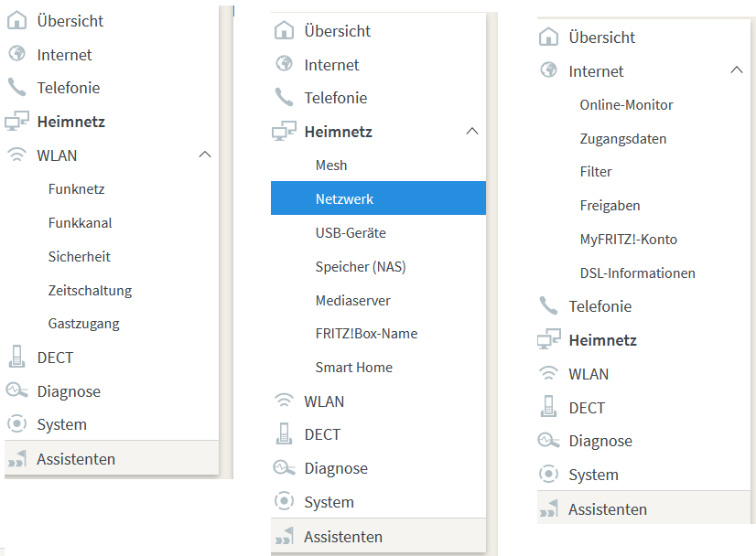Select the highlighted Netzwerk menu entry
Image resolution: width=756 pixels, height=556 pixels.
click(x=344, y=198)
